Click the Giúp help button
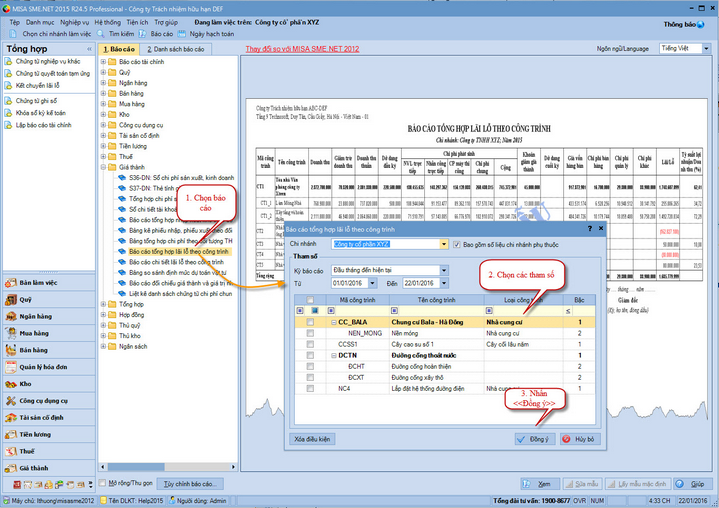Screen dimensions: 719x508 [693, 484]
